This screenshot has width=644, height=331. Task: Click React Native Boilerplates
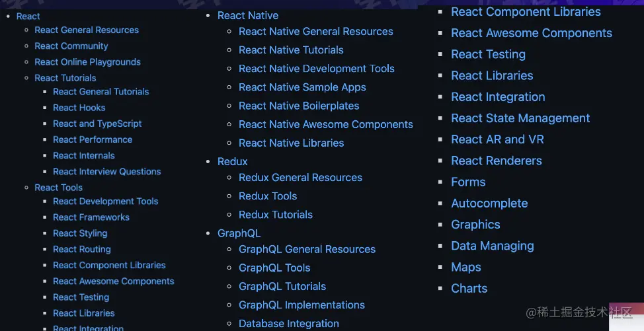click(299, 106)
